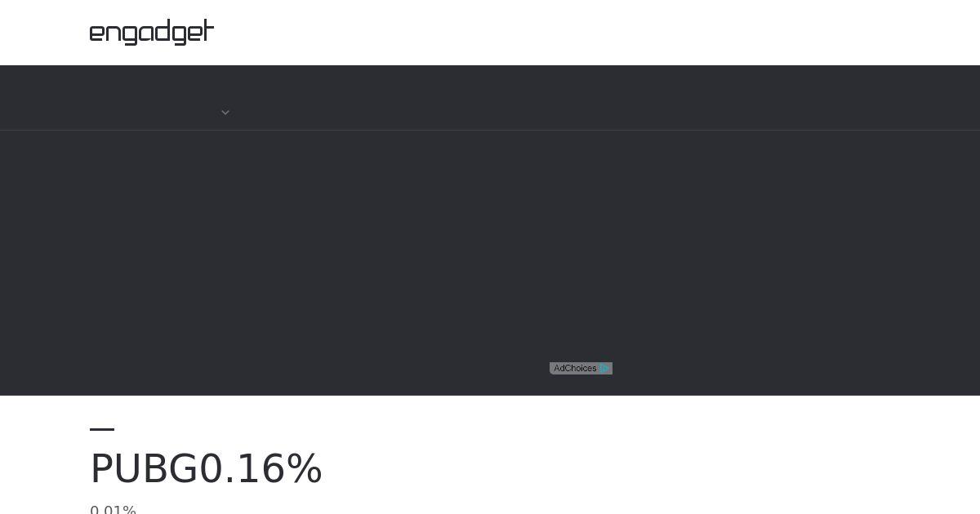Screen dimensions: 980x514
Task: Click the 0.16% figure in headline
Action: (261, 469)
